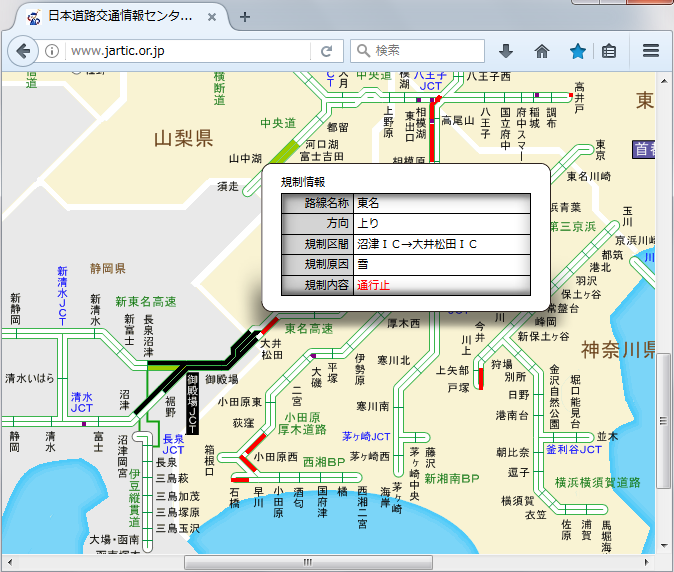Image resolution: width=674 pixels, height=572 pixels.
Task: Click the black 御殿場JCT label
Action: tap(193, 404)
